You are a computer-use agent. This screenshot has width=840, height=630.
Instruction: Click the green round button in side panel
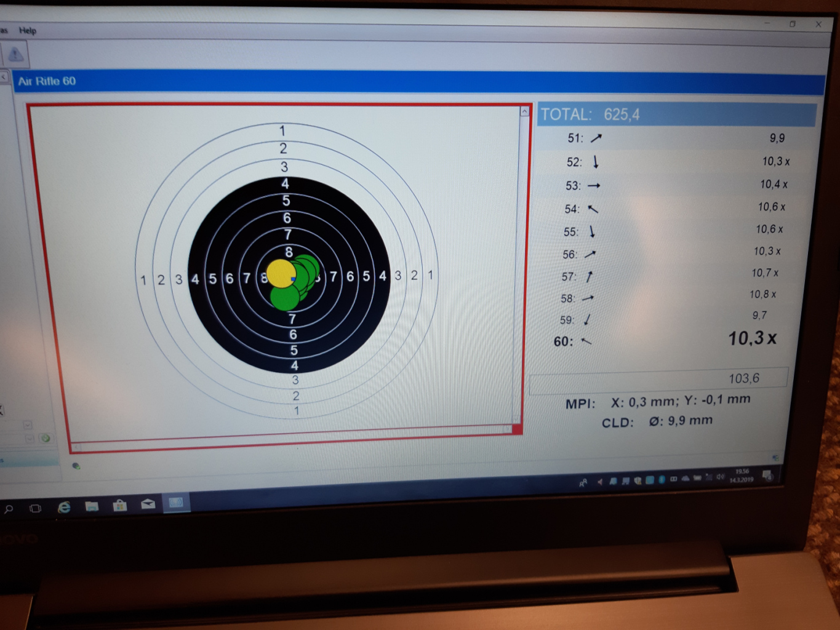(45, 438)
